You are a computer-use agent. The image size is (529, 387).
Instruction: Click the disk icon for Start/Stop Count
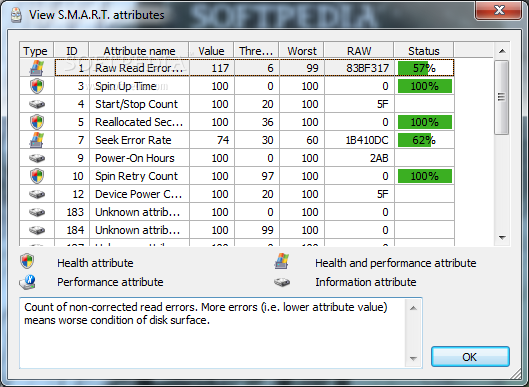point(37,104)
